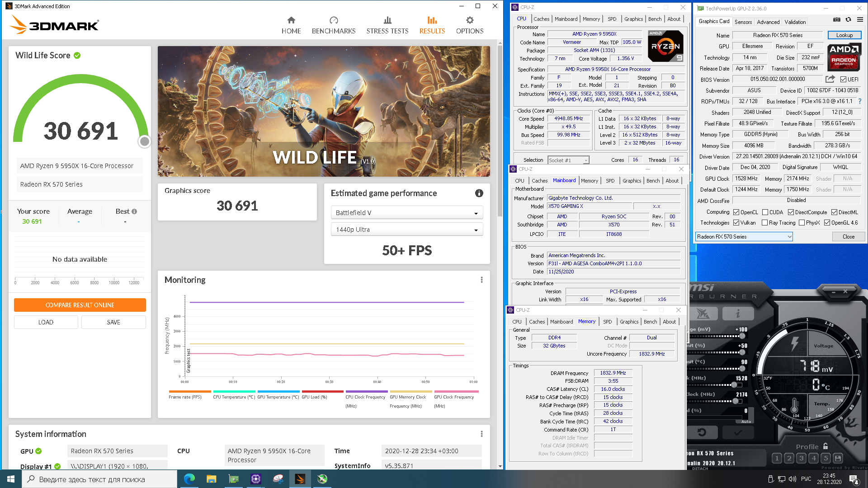Click the core clock slider handle at 1528
This screenshot has height=488, width=868.
coord(734,385)
